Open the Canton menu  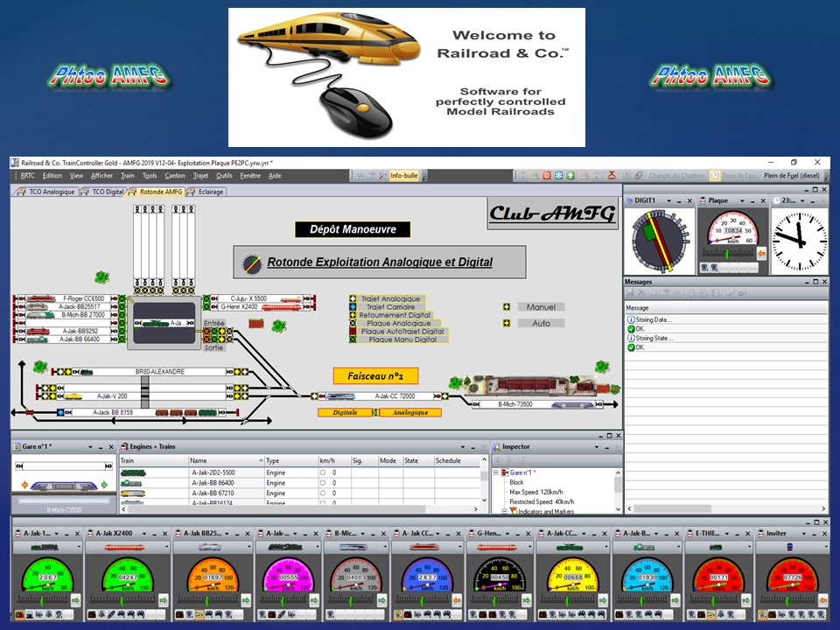pyautogui.click(x=175, y=176)
